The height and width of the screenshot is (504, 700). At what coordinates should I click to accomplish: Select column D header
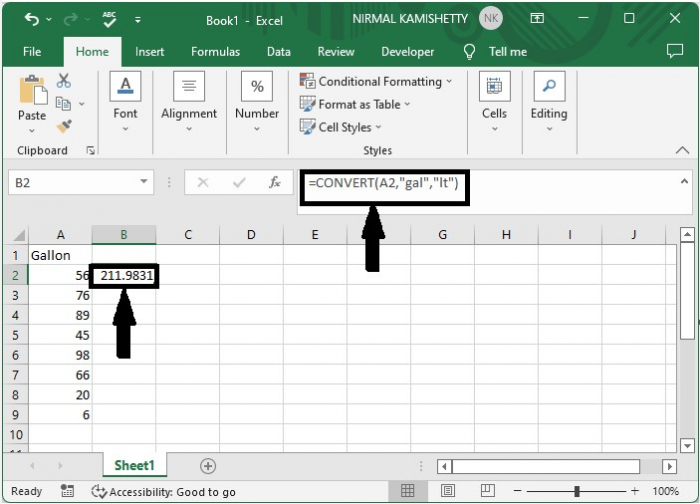click(x=251, y=235)
